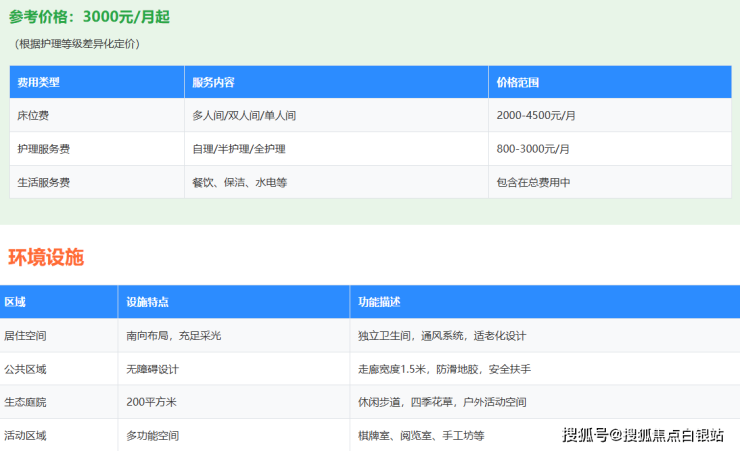
Task: Click the 参考价格 3000元/月起 heading
Action: click(89, 16)
